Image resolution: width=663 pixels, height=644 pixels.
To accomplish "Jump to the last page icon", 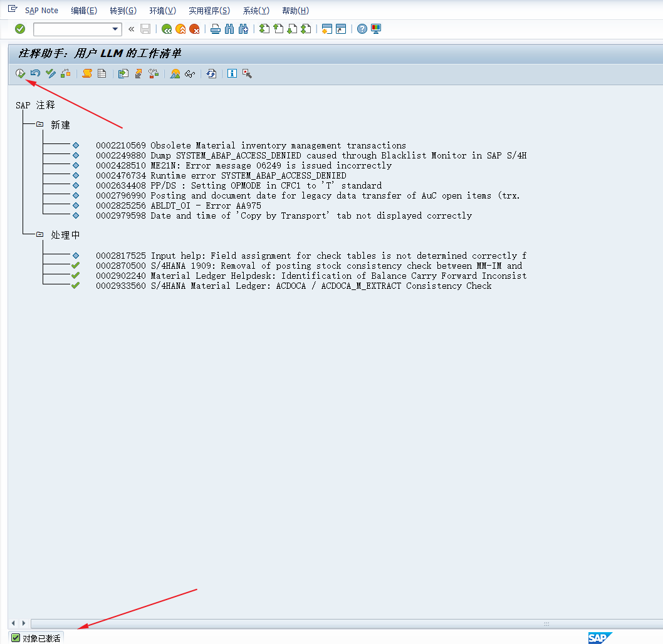I will tap(306, 29).
